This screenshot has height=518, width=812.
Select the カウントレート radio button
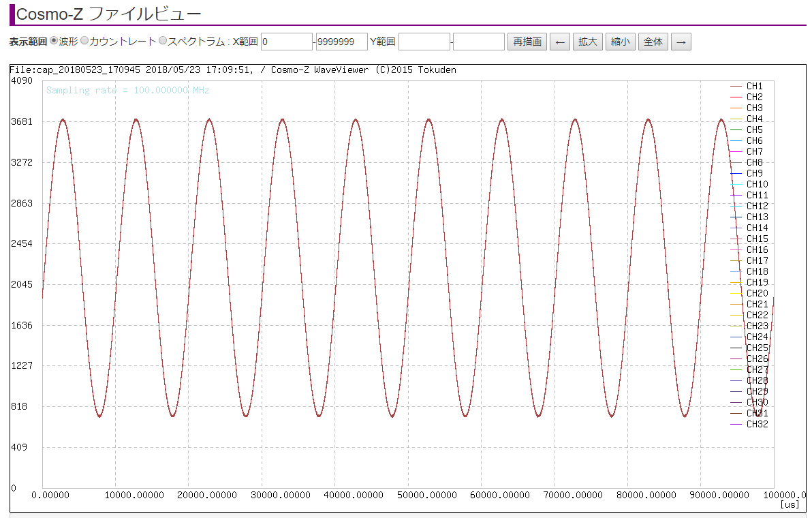pyautogui.click(x=84, y=41)
